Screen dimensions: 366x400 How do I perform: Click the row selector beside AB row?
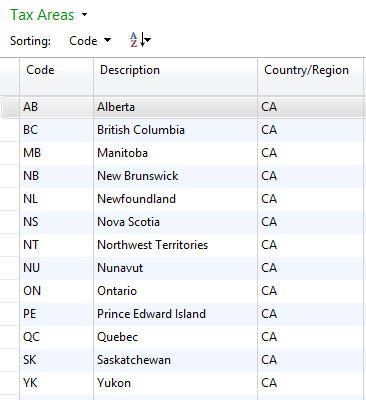[x=11, y=107]
